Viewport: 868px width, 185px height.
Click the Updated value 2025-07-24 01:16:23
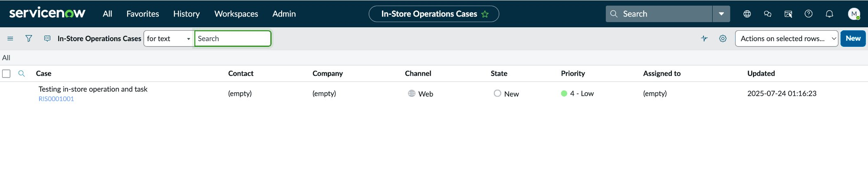pos(782,94)
